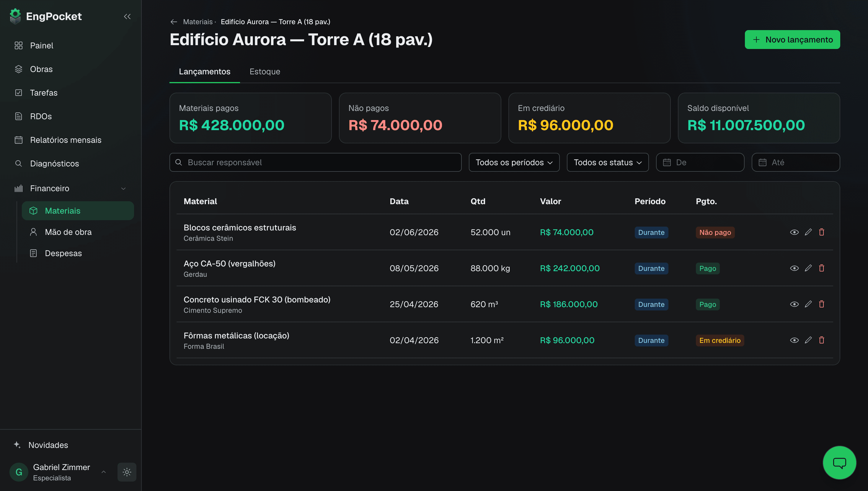The width and height of the screenshot is (868, 491).
Task: Click the magnifier icon in the search field
Action: point(179,163)
